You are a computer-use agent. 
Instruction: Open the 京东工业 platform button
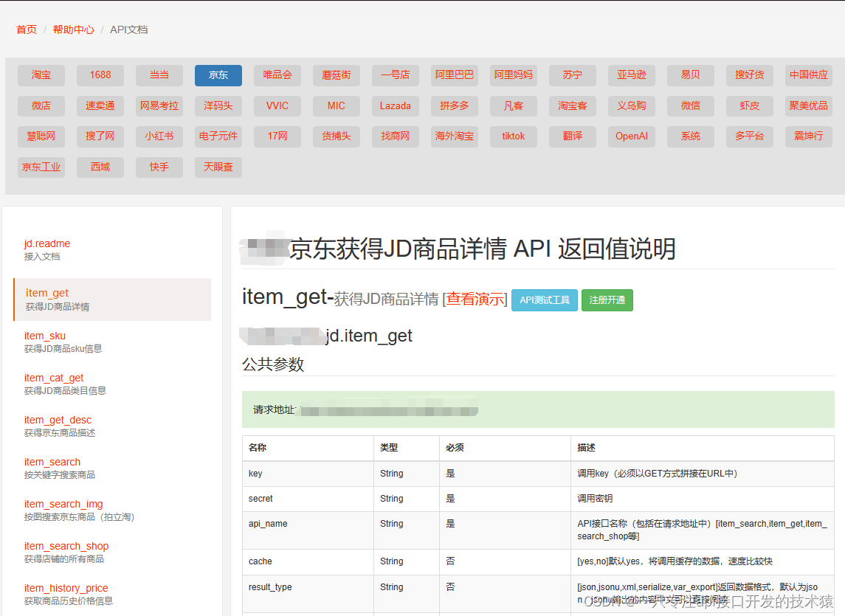pyautogui.click(x=41, y=167)
